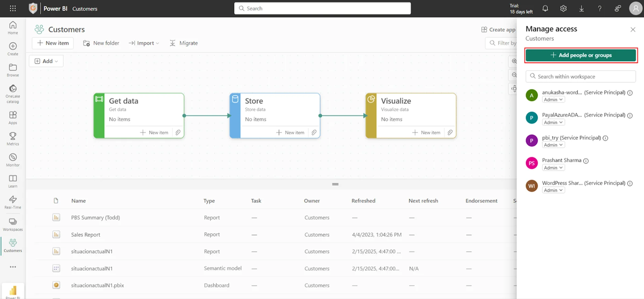Image resolution: width=644 pixels, height=299 pixels.
Task: Click Add people or groups button
Action: click(581, 55)
